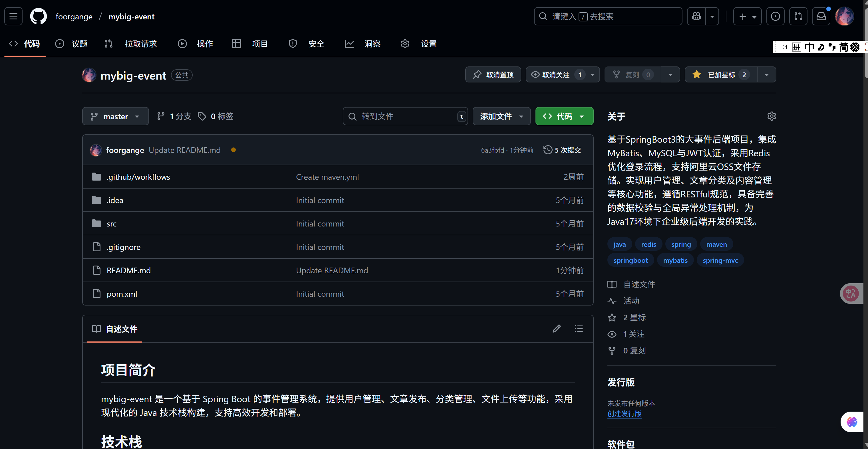Click the floating translate extension icon
The height and width of the screenshot is (449, 868).
pos(851,293)
